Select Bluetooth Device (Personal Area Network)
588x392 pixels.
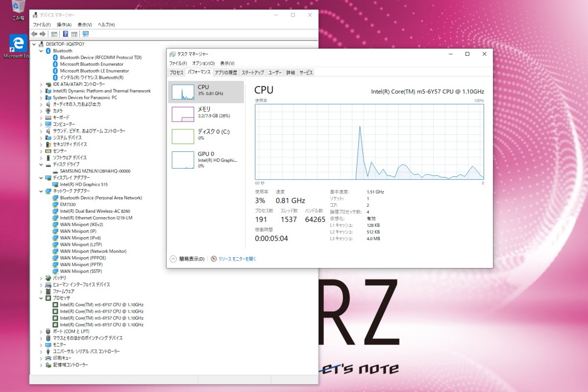101,198
